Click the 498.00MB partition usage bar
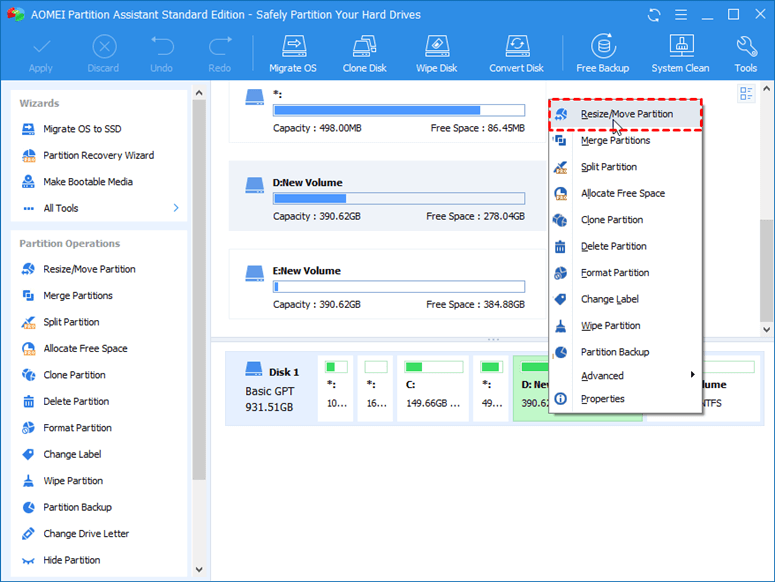Screen dimensions: 775x582 [x=399, y=110]
